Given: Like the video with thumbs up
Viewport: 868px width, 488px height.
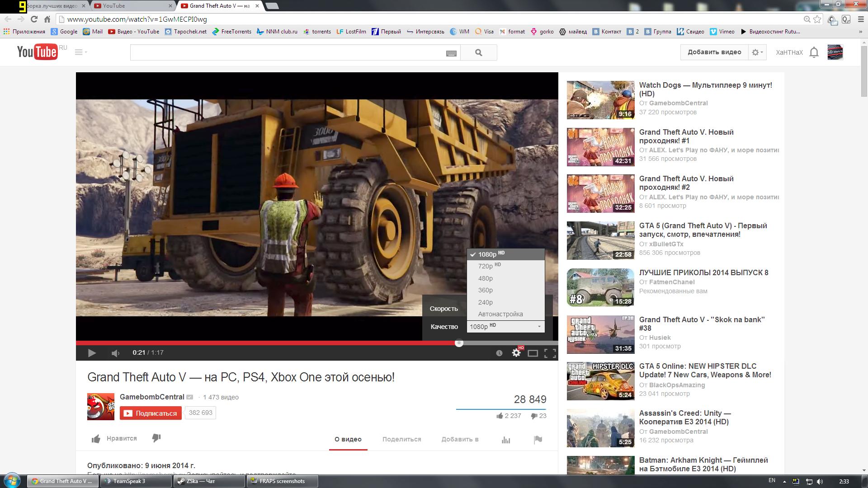Looking at the screenshot, I should tap(96, 439).
